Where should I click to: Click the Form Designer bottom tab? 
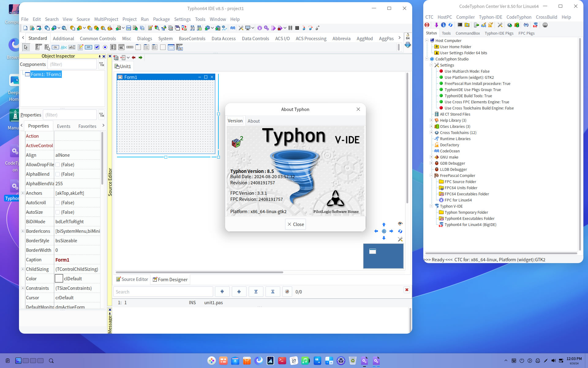pos(170,280)
